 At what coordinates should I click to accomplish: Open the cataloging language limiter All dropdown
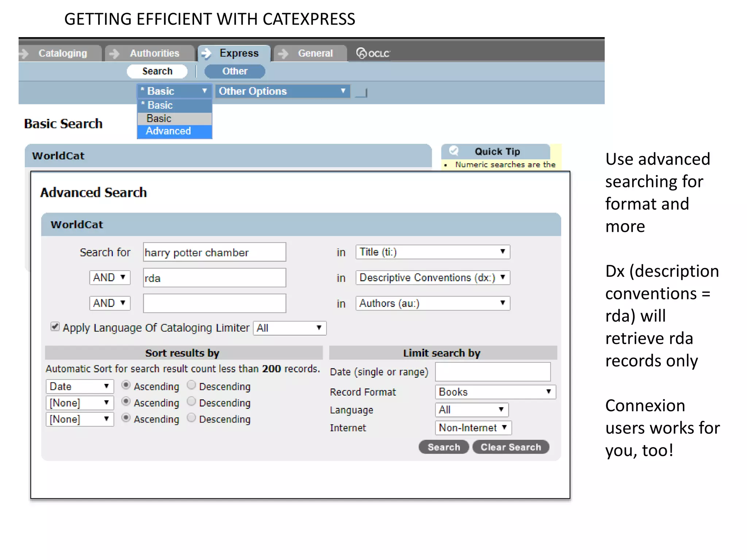click(290, 328)
